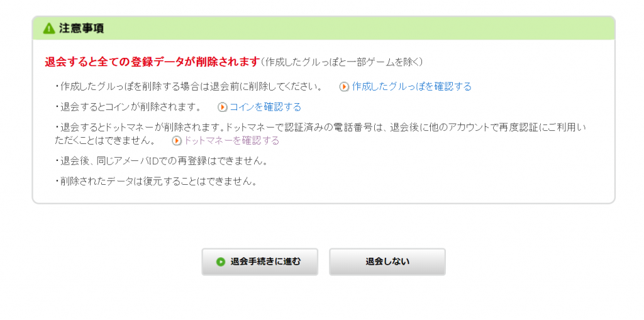Cancel withdrawal with the 退会しない button
This screenshot has width=644, height=320.
pyautogui.click(x=387, y=262)
